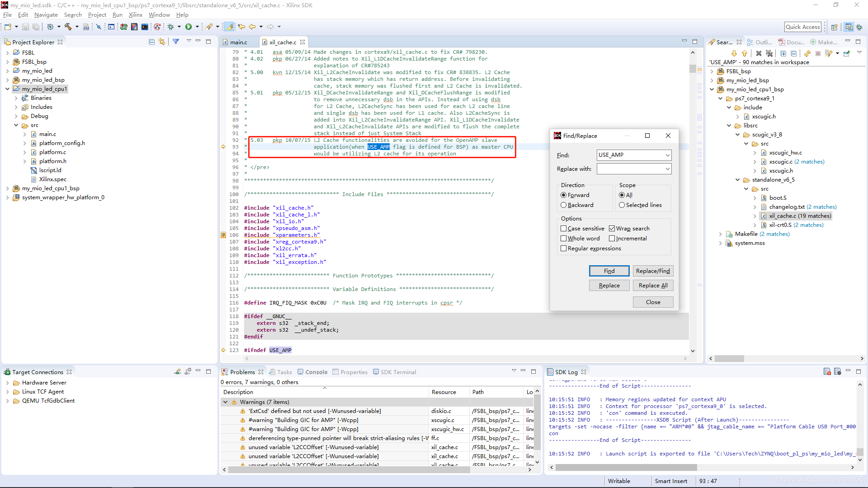Open the Xilinx menu
This screenshot has width=868, height=488.
135,15
